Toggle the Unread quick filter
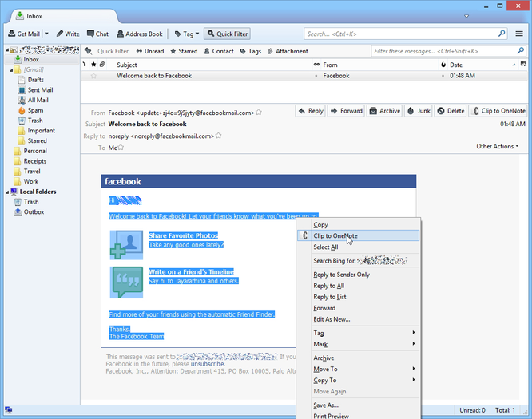Viewport: 532px width, 419px height. click(x=150, y=51)
